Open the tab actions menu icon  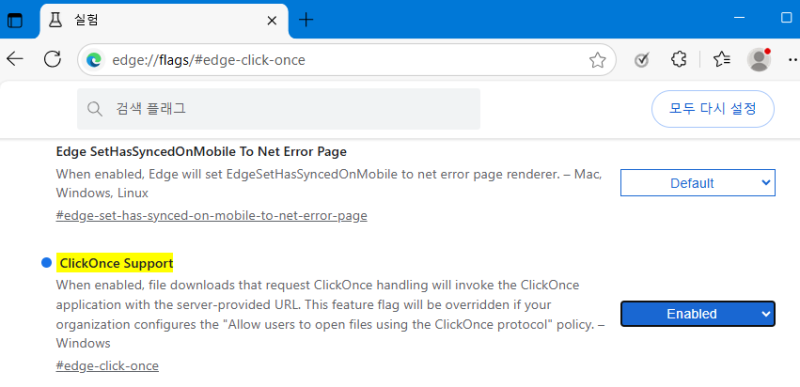(15, 20)
